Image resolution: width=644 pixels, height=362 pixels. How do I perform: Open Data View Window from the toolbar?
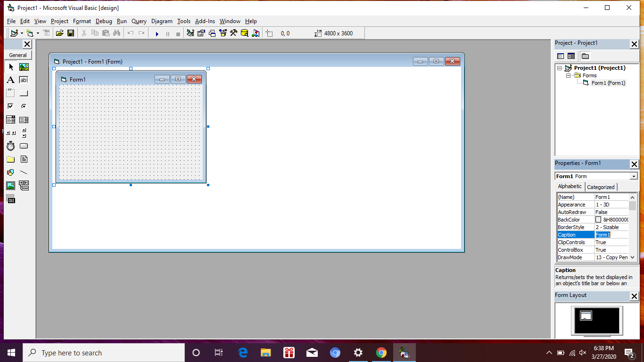coord(245,33)
